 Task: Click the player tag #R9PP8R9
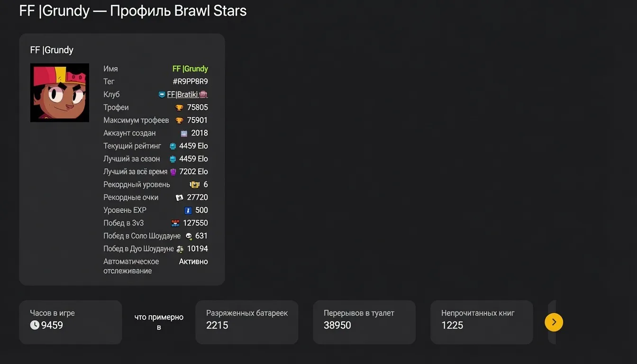tap(190, 82)
